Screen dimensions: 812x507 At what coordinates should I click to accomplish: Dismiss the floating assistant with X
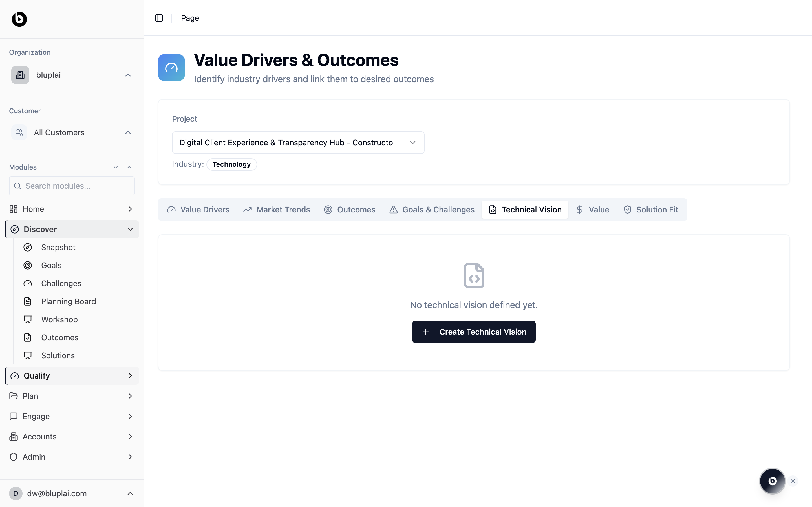[793, 481]
